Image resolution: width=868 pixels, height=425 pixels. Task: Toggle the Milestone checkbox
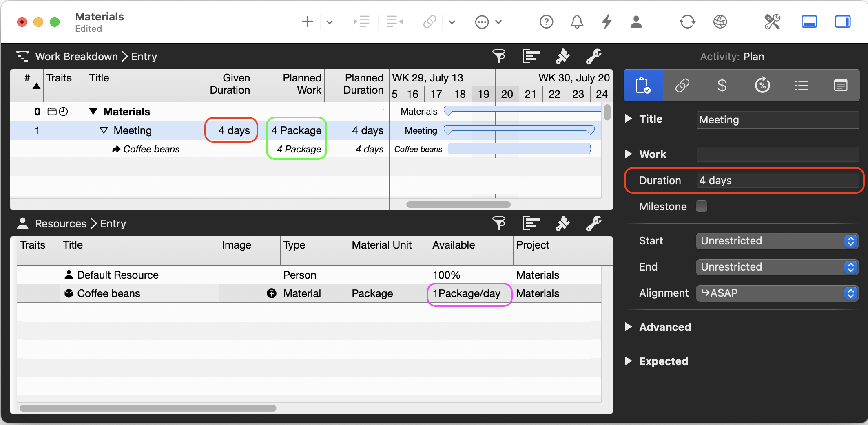(x=702, y=206)
